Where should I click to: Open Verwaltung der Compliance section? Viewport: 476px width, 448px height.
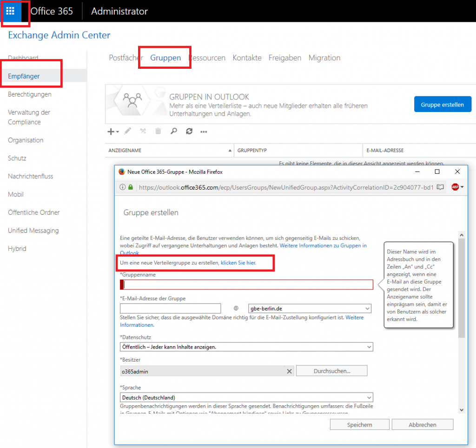coord(29,117)
